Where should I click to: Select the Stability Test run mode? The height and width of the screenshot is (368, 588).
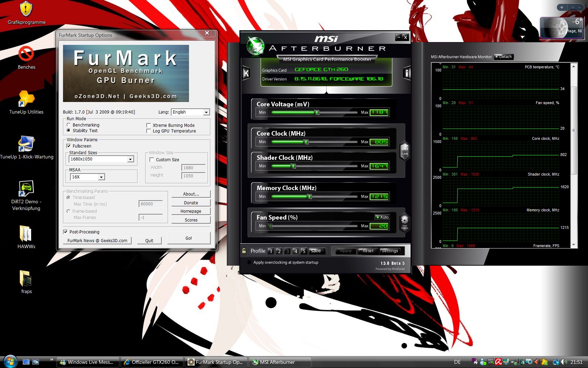point(69,130)
